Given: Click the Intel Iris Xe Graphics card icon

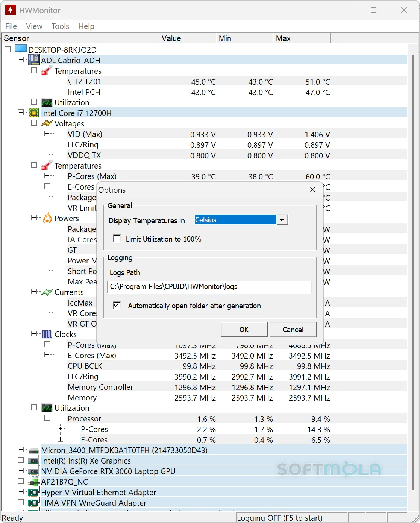Looking at the screenshot, I should point(34,461).
